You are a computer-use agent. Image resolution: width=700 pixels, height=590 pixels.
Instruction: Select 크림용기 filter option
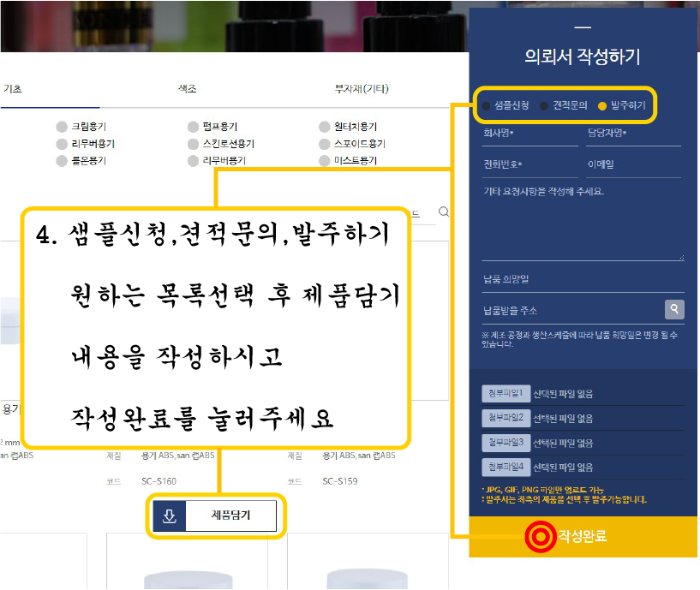click(x=81, y=127)
